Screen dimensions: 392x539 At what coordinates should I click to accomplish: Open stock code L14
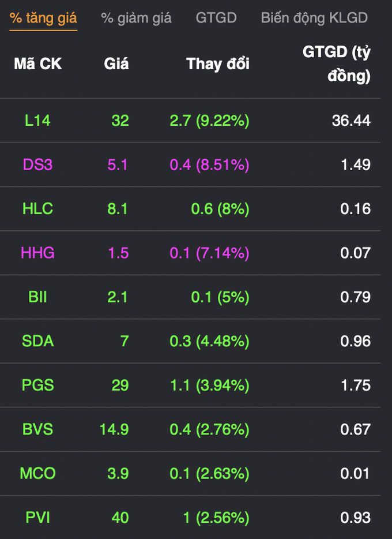(38, 121)
